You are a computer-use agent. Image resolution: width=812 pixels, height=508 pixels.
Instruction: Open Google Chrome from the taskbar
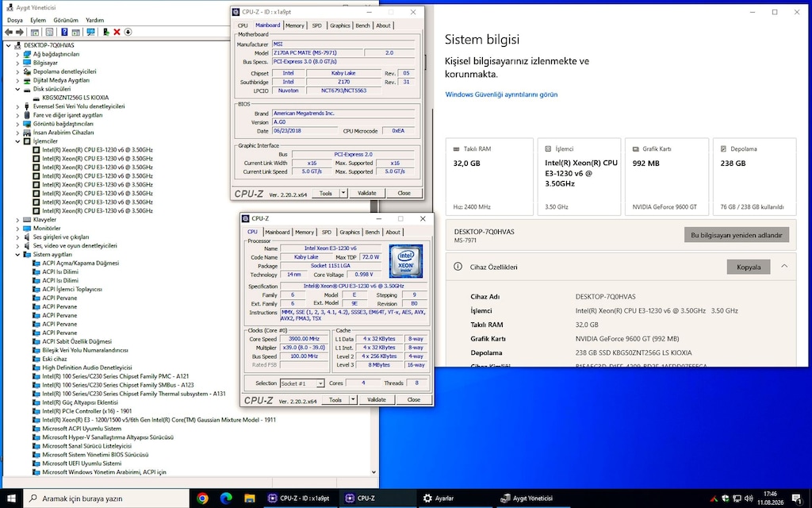click(x=202, y=498)
